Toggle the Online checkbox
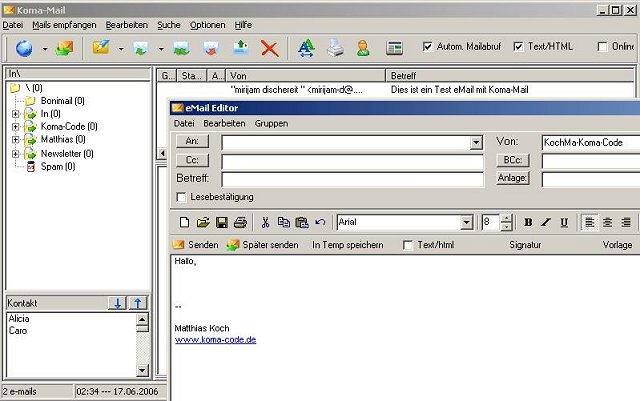This screenshot has width=640, height=401. 602,47
